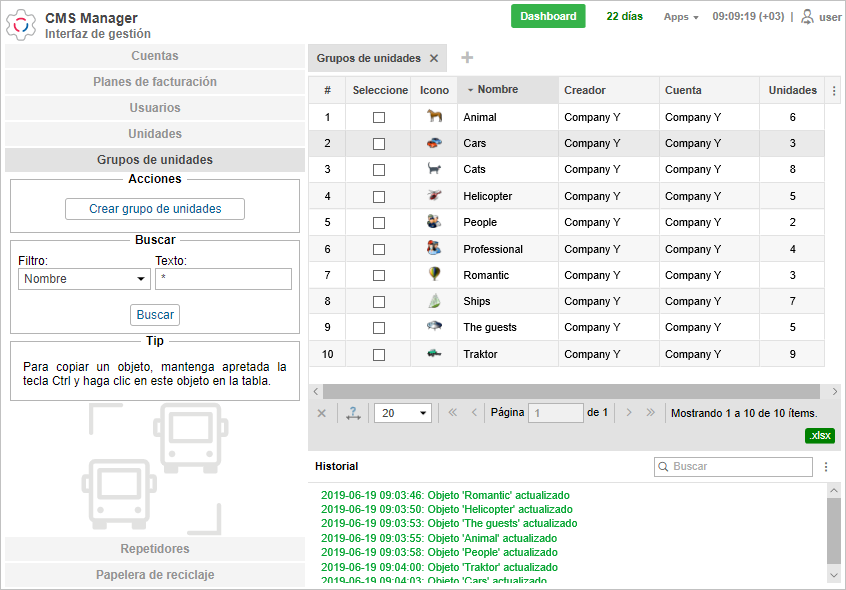Tick the checkbox for Traktor
The height and width of the screenshot is (590, 846).
[379, 354]
